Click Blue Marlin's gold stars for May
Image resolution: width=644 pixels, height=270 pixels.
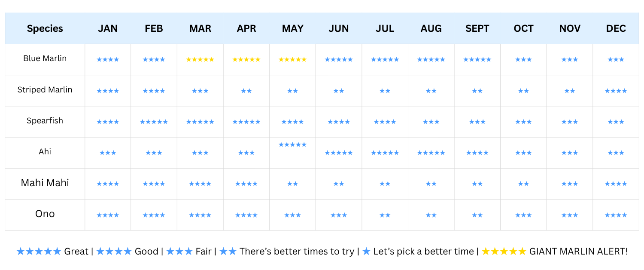point(293,60)
